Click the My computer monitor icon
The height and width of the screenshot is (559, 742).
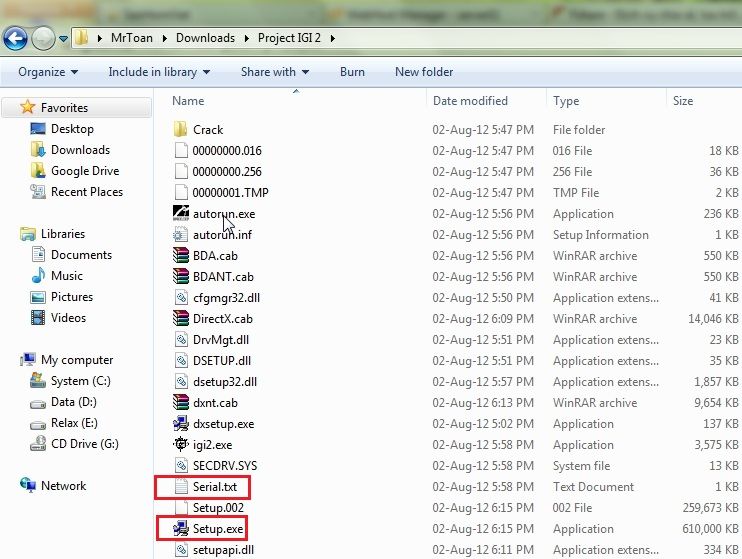click(28, 360)
